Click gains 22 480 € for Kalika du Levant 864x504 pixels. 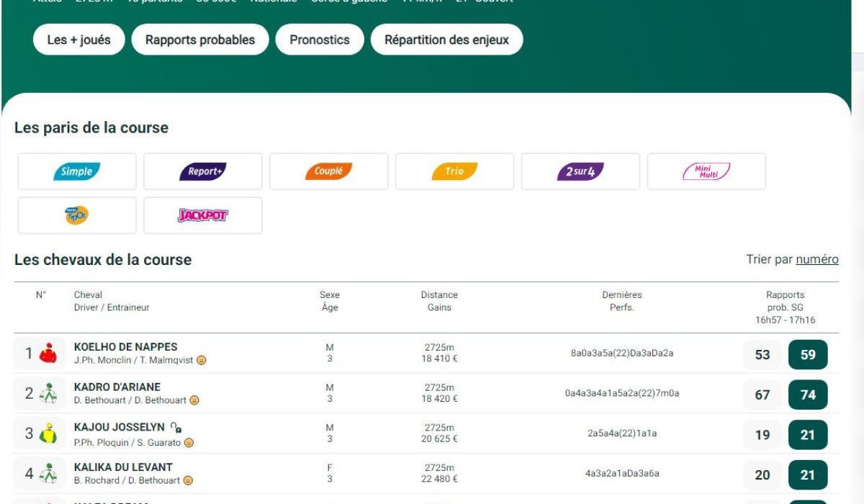click(x=439, y=479)
